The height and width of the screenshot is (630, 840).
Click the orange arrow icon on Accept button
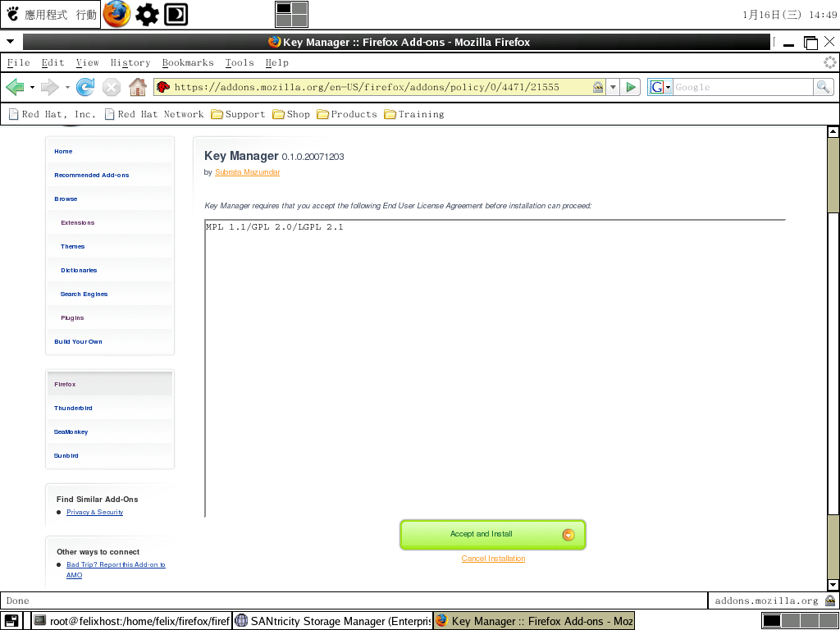coord(568,535)
